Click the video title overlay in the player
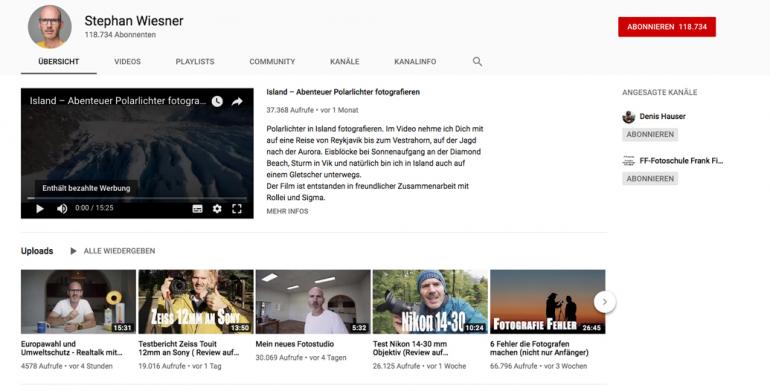Image resolution: width=770 pixels, height=391 pixels. coord(118,101)
